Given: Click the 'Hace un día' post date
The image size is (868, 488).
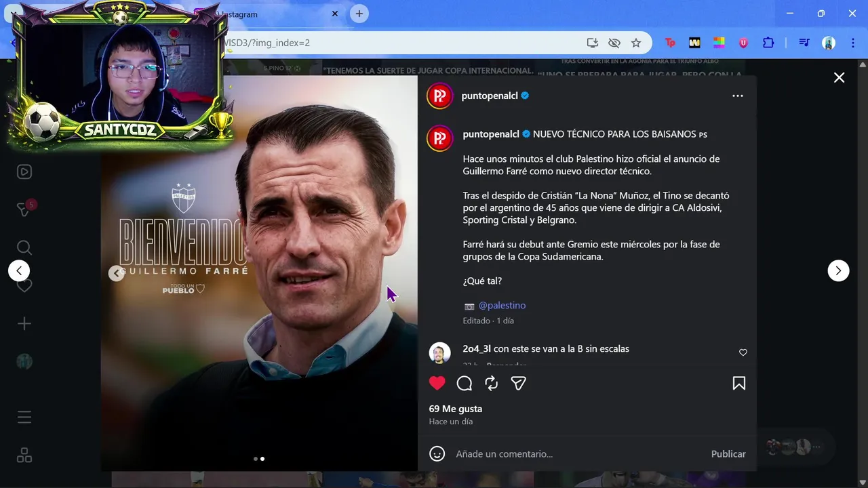Looking at the screenshot, I should tap(451, 422).
